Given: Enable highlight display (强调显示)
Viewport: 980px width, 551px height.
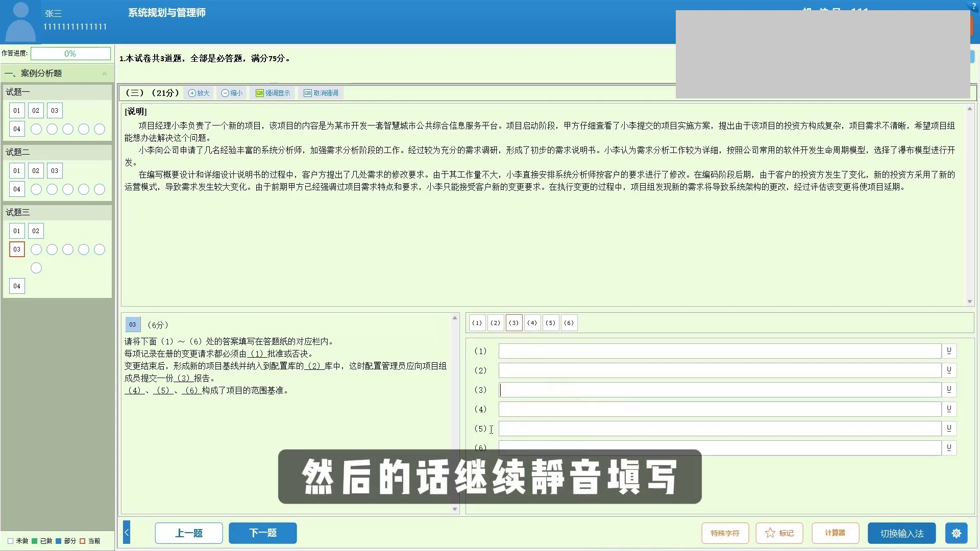Looking at the screenshot, I should point(273,93).
